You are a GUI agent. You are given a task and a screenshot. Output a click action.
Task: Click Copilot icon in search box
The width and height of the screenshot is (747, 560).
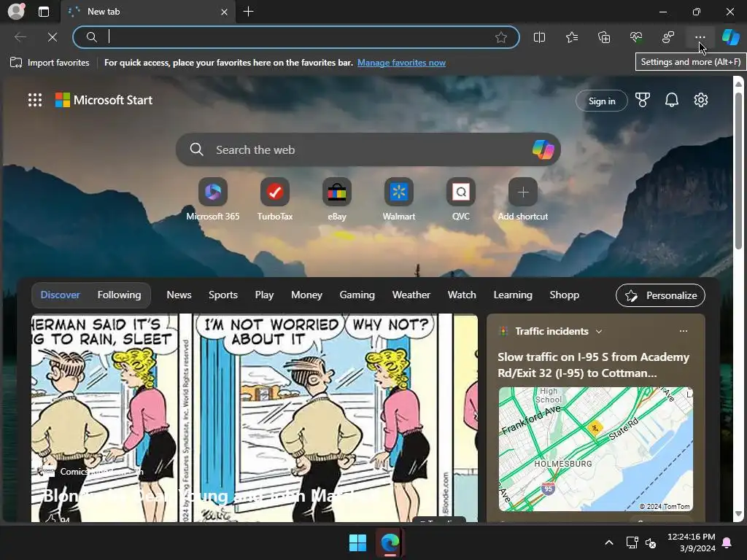(x=543, y=149)
